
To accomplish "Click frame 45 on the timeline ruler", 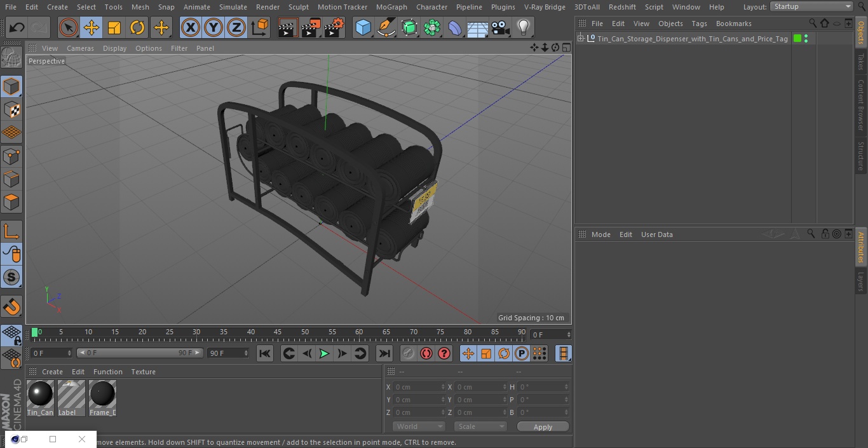I will point(278,332).
